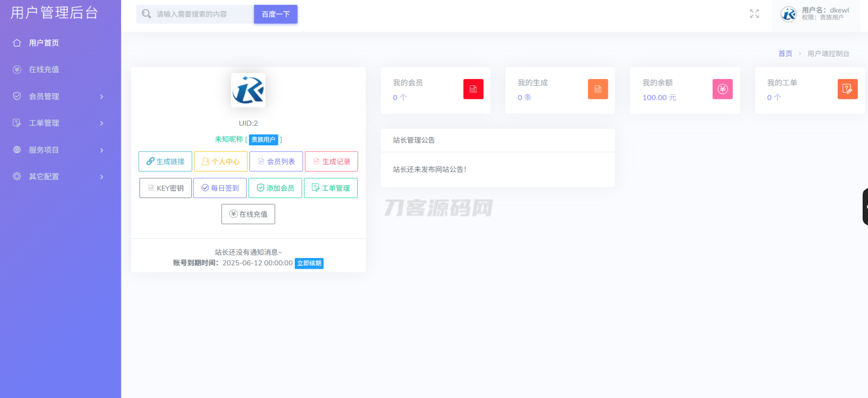Click the globe icon beside 服务项目
The image size is (868, 398).
pyautogui.click(x=17, y=150)
